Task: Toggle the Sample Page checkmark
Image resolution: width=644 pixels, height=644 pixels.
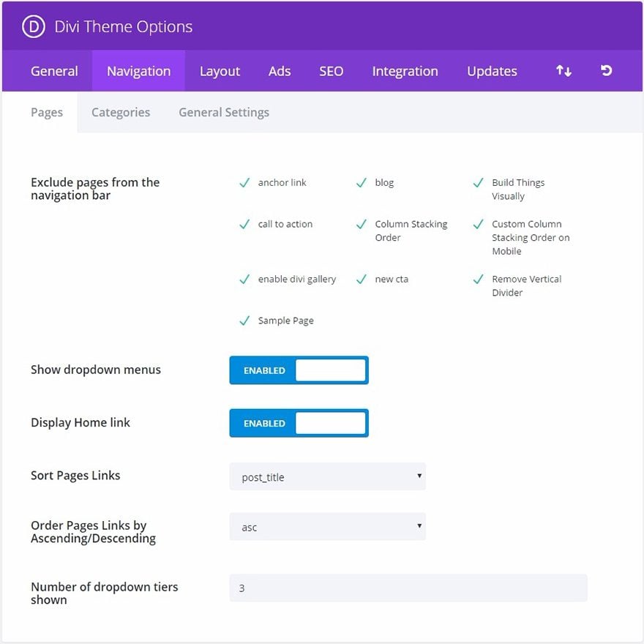Action: [x=244, y=321]
